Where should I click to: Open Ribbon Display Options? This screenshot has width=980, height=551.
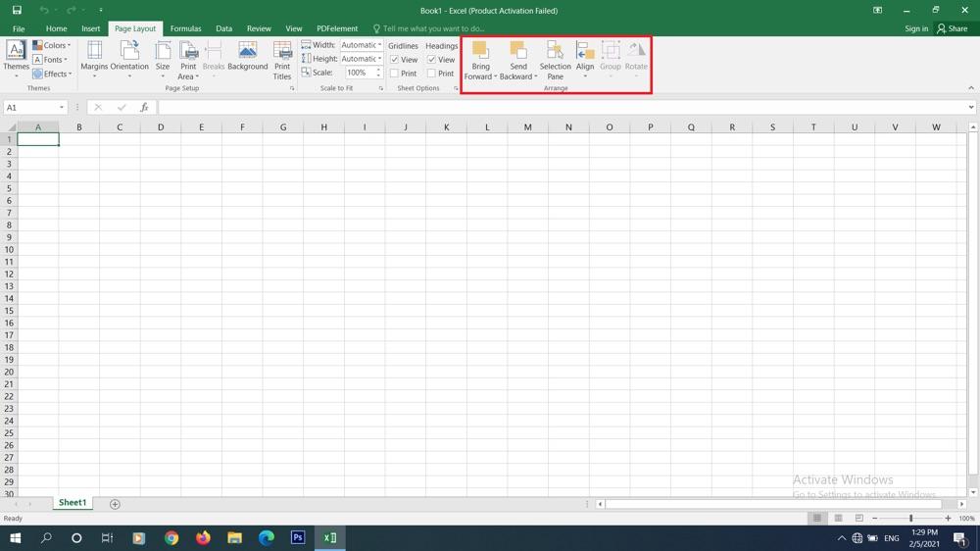pos(877,10)
